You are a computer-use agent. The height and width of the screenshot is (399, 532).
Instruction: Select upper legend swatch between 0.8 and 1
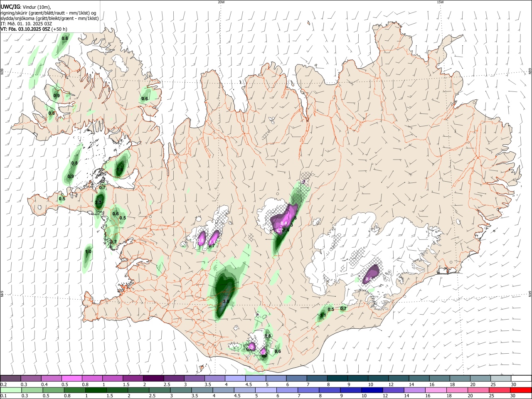coord(92,378)
